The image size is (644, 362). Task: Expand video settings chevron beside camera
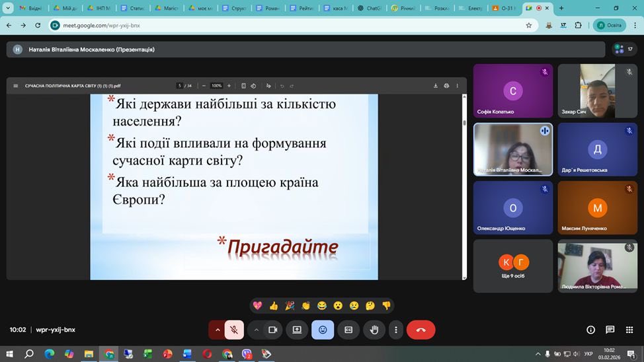[257, 330]
